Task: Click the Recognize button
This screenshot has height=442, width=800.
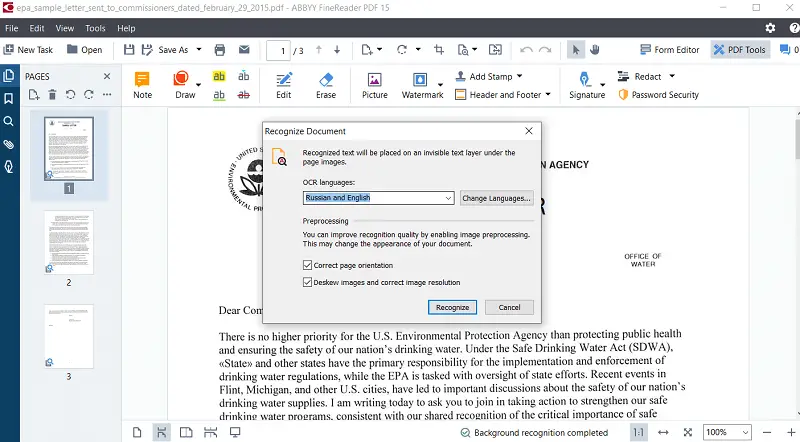Action: click(x=452, y=307)
